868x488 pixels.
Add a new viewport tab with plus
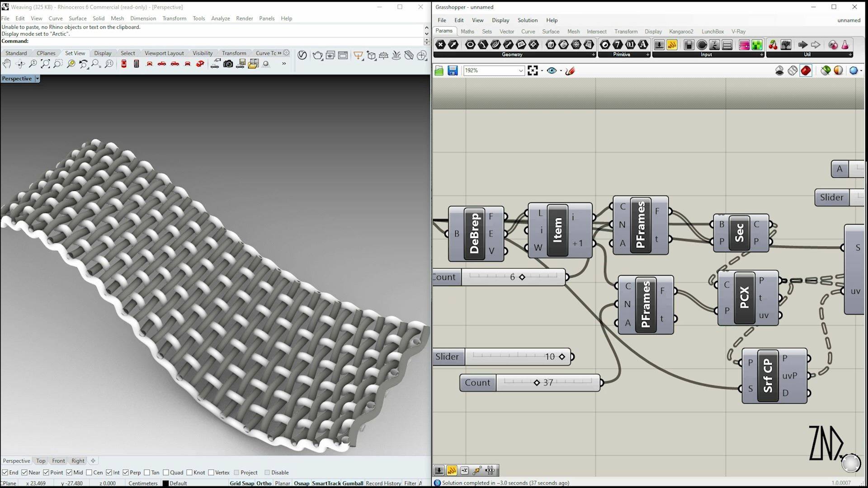coord(93,461)
